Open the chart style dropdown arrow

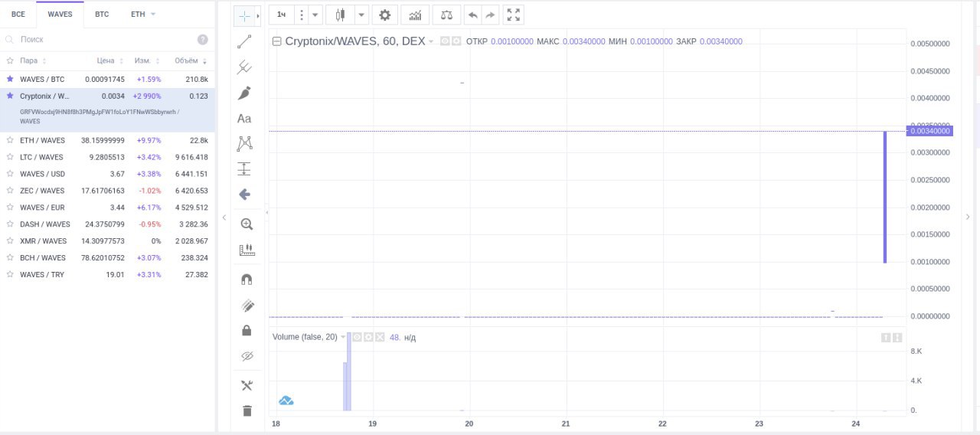tap(361, 15)
